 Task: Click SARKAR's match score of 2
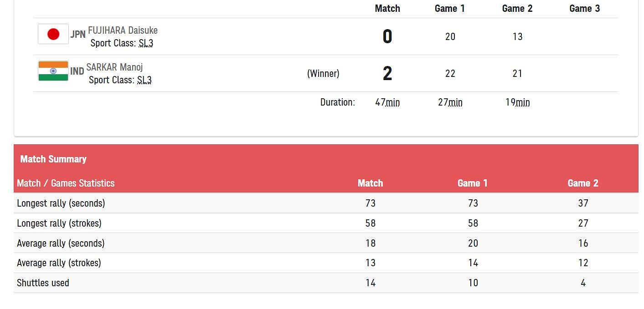[387, 73]
